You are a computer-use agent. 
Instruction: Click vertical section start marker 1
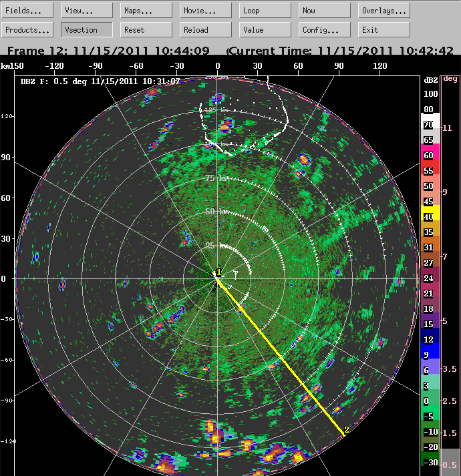tap(218, 272)
